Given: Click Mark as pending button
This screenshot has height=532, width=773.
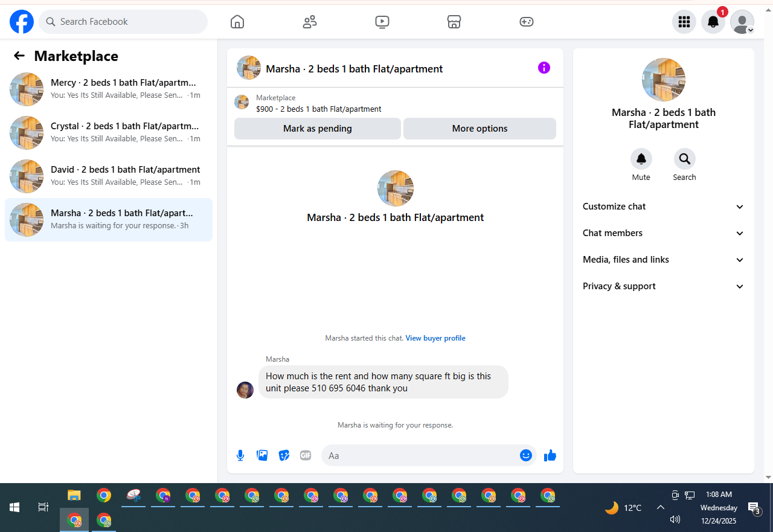Looking at the screenshot, I should tap(318, 129).
